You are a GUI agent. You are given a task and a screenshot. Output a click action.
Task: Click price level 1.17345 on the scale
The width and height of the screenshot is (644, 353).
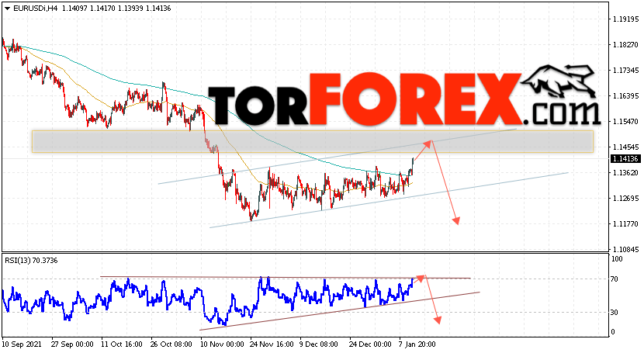click(x=625, y=71)
